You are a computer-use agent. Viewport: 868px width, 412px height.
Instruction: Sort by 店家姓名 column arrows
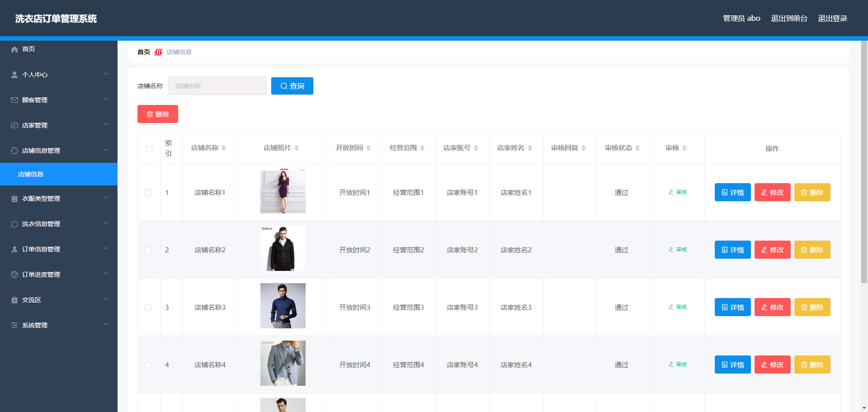(x=530, y=148)
